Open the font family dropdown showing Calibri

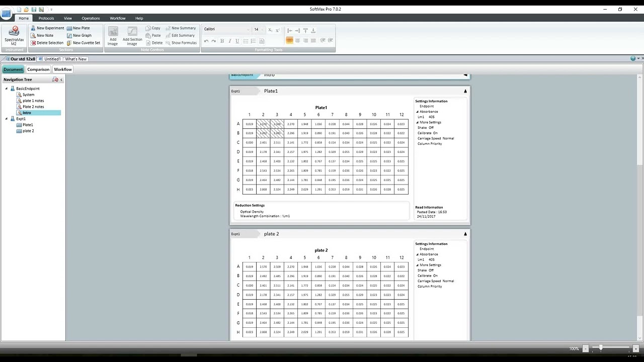[x=248, y=30]
